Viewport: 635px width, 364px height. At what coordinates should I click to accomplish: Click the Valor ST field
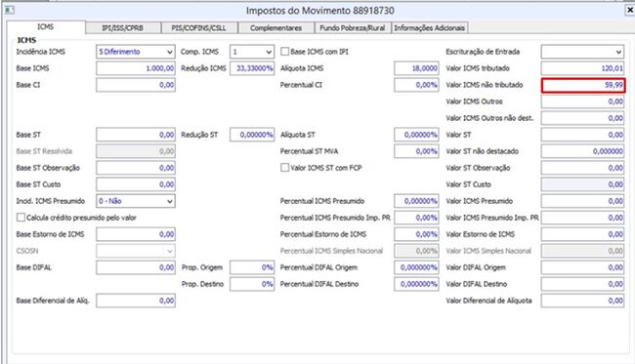(x=582, y=135)
